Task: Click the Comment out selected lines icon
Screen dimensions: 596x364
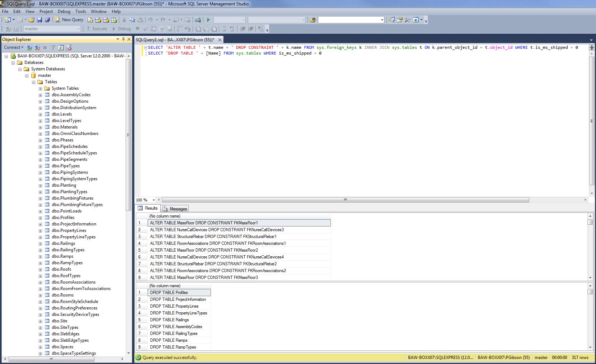Action: pos(224,29)
